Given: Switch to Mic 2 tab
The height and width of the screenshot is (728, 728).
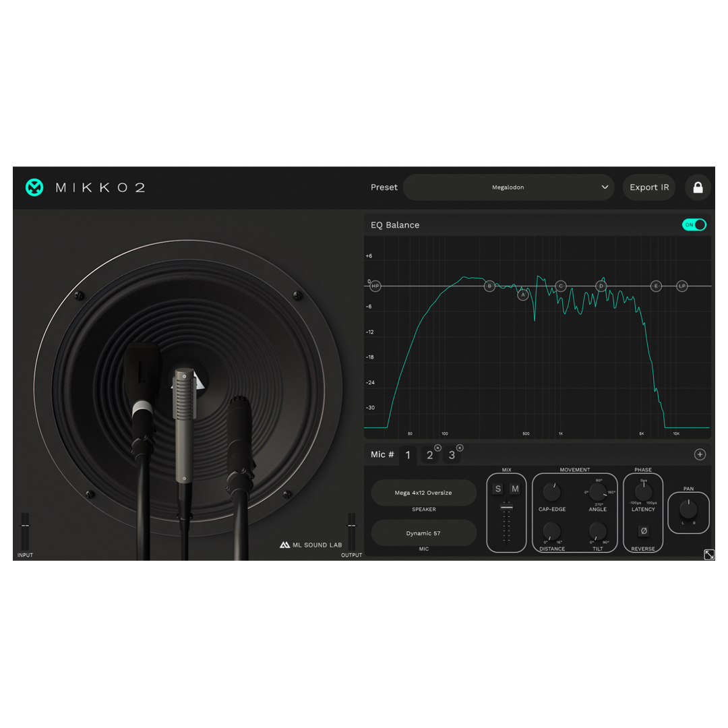Looking at the screenshot, I should [x=429, y=456].
